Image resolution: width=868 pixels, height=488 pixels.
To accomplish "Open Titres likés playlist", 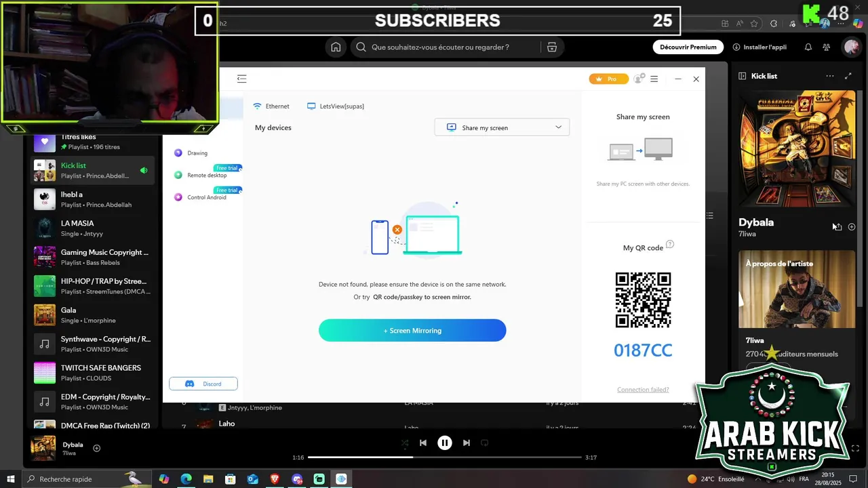I will pyautogui.click(x=92, y=142).
